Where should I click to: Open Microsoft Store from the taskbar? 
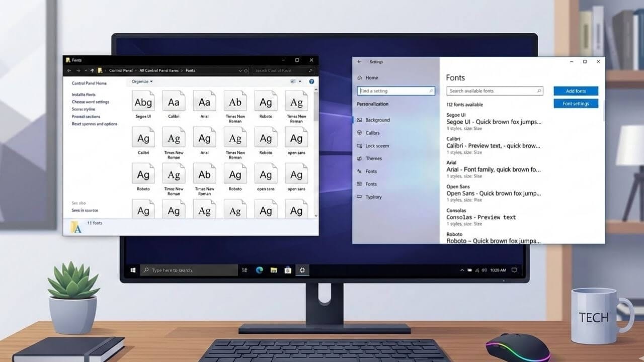coord(288,270)
